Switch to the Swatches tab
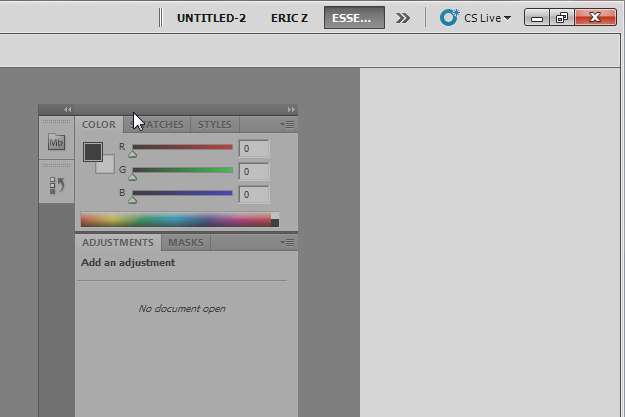Image resolution: width=625 pixels, height=417 pixels. (157, 124)
